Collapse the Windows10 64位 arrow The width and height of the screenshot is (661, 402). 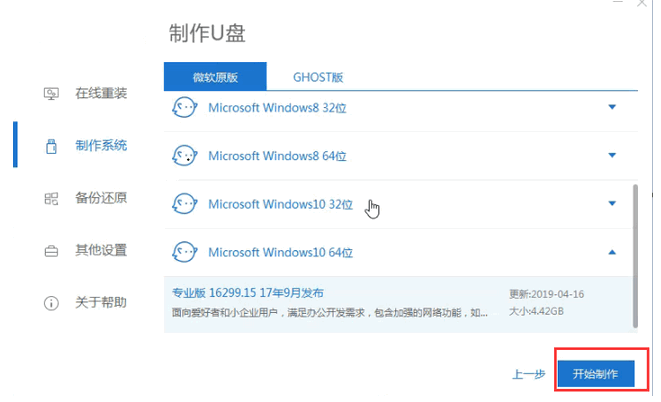tap(612, 252)
